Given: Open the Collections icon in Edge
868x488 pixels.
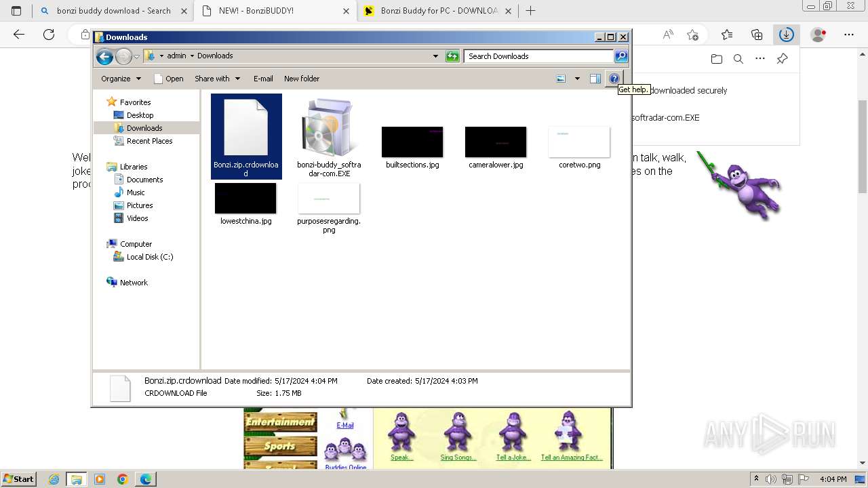Looking at the screenshot, I should (757, 35).
